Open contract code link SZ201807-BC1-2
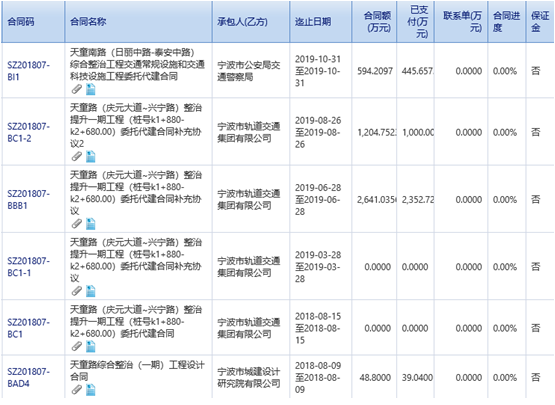This screenshot has height=405, width=555. tap(29, 132)
